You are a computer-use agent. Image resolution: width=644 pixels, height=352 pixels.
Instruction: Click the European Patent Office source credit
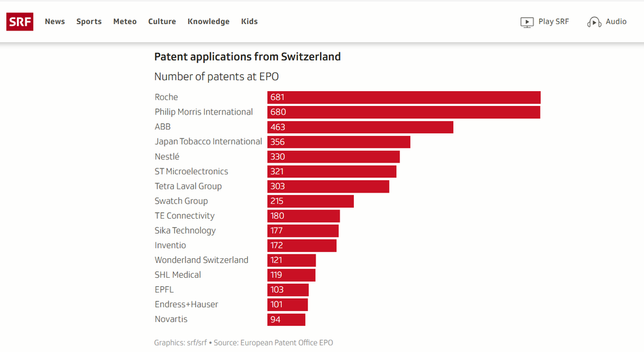click(x=286, y=342)
